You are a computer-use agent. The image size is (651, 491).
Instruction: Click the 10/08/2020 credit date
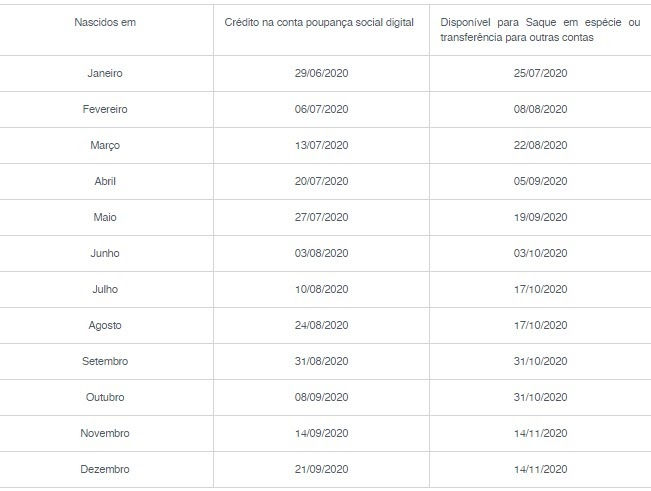321,289
